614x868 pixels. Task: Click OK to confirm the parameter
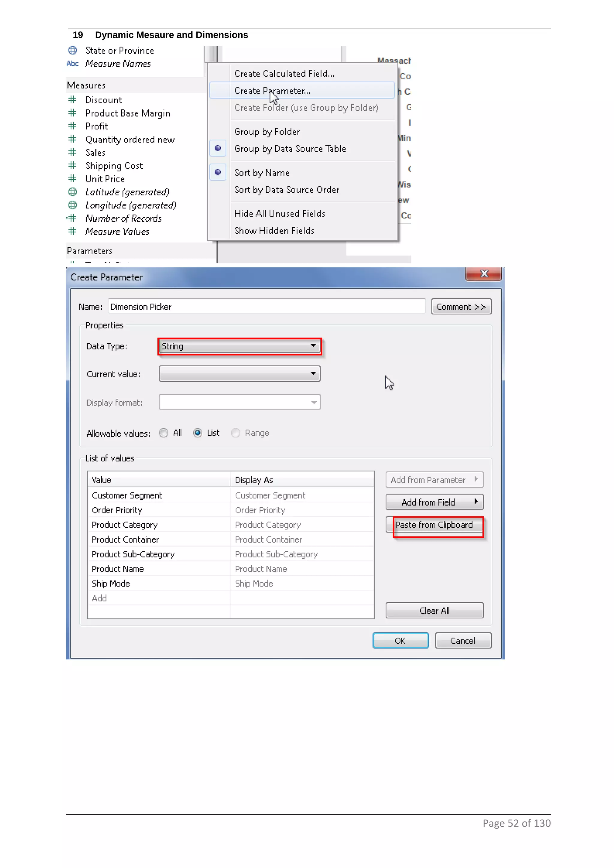[400, 640]
